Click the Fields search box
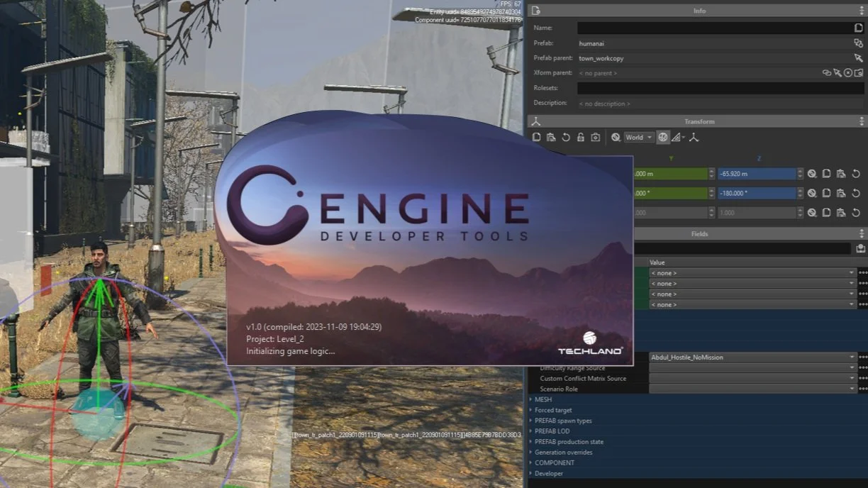The width and height of the screenshot is (868, 488). click(742, 248)
